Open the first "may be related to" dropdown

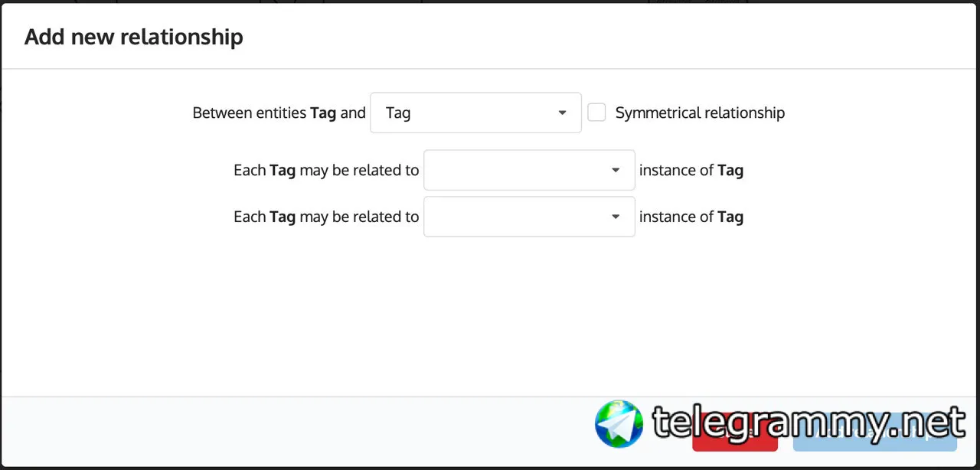tap(521, 170)
